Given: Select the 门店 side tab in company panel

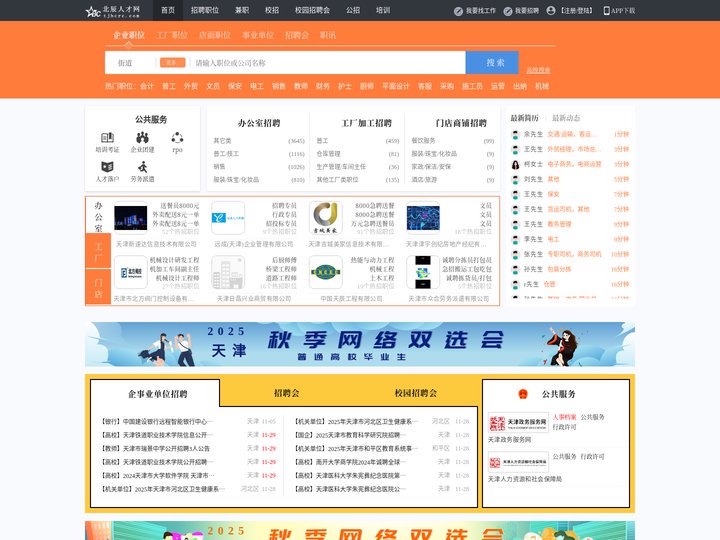Looking at the screenshot, I should click(x=98, y=287).
